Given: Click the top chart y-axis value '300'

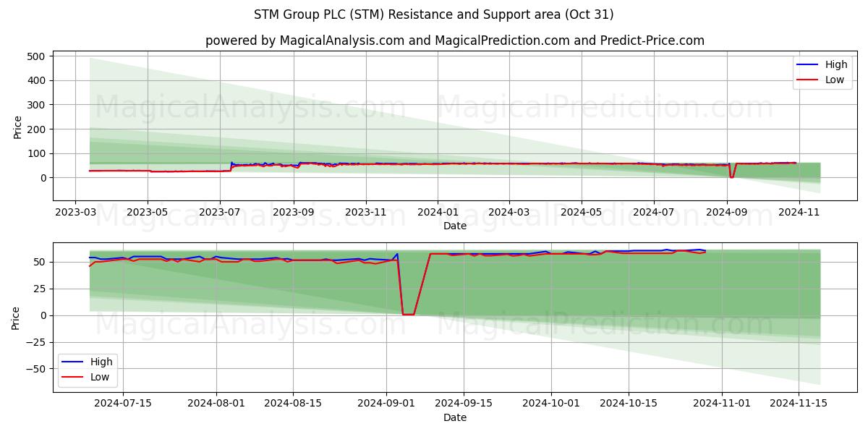Looking at the screenshot, I should 37,105.
